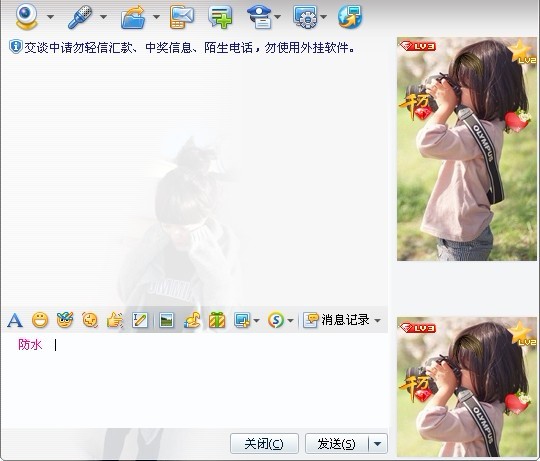Open the send file dropdown arrow

pos(156,17)
